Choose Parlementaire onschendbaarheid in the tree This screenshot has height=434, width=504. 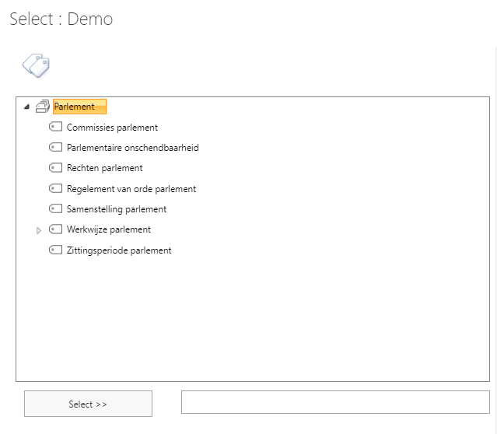pyautogui.click(x=133, y=148)
